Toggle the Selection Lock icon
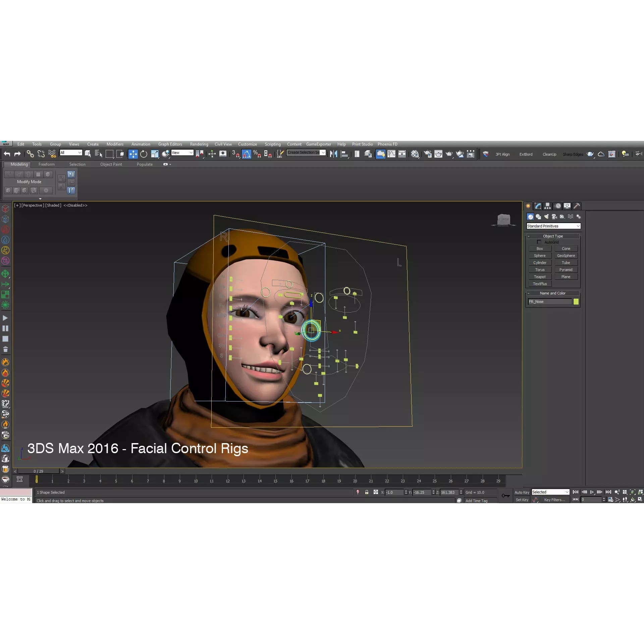The width and height of the screenshot is (644, 644). [x=367, y=492]
